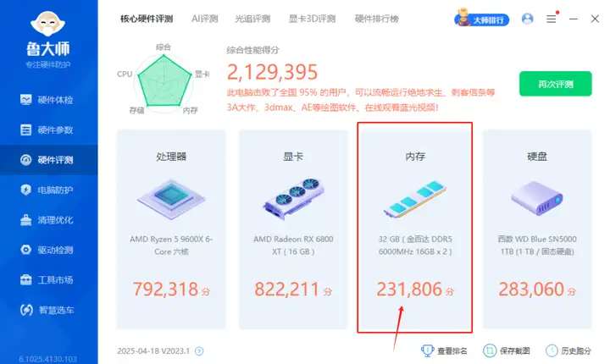Viewport: 610px width, 364px height.
Task: Click the memory stick icon
Action: pos(415,199)
